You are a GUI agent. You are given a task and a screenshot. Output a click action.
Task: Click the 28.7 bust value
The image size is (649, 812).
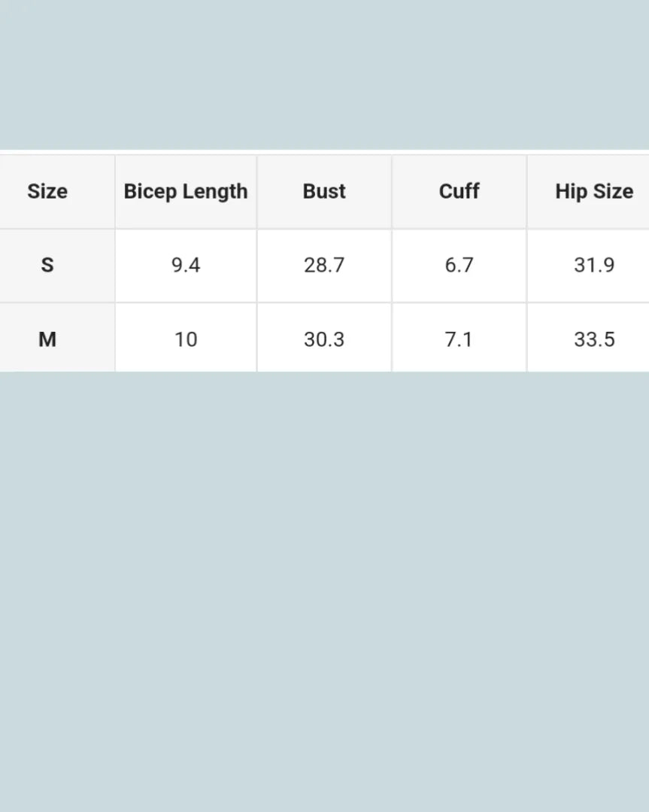324,265
